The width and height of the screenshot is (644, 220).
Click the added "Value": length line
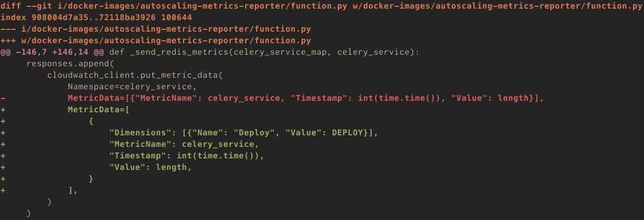[x=151, y=168]
